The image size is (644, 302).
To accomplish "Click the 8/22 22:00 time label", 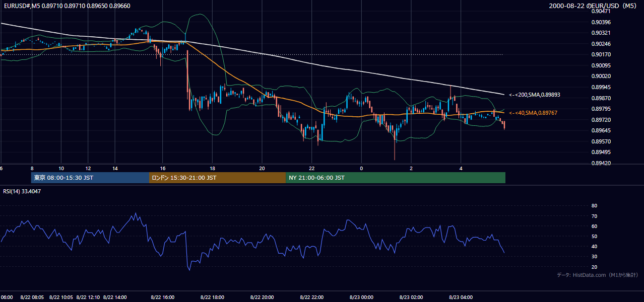I will (311, 297).
